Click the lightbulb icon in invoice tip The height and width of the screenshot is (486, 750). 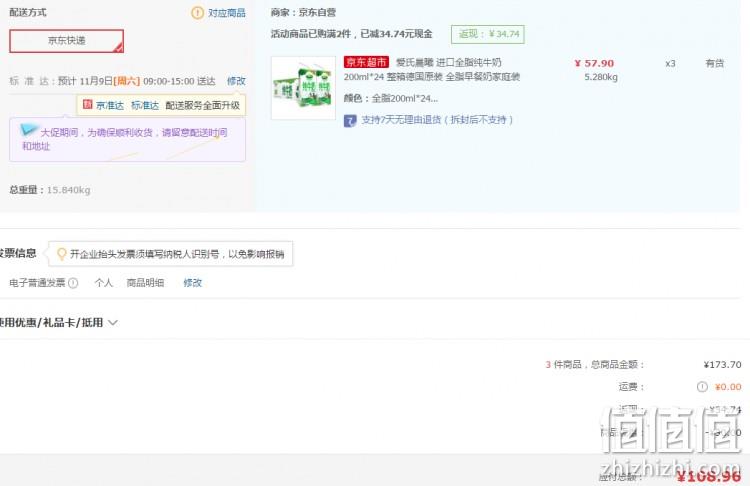61,254
